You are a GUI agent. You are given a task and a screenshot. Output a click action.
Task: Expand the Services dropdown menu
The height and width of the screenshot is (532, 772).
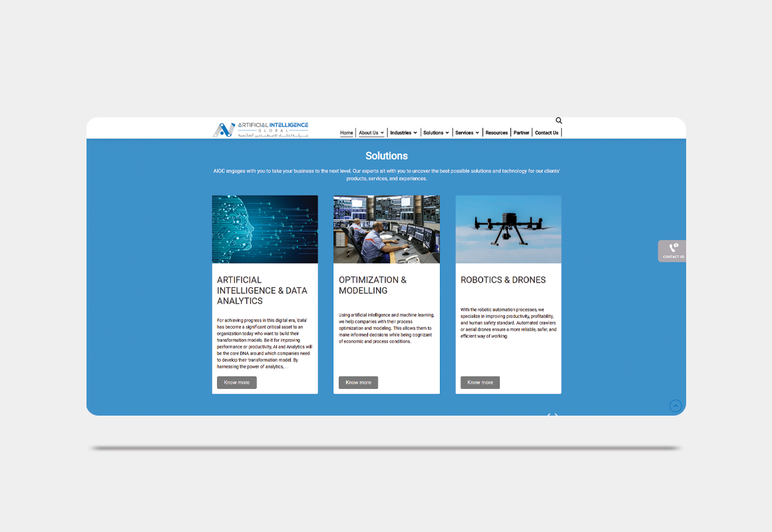click(467, 133)
